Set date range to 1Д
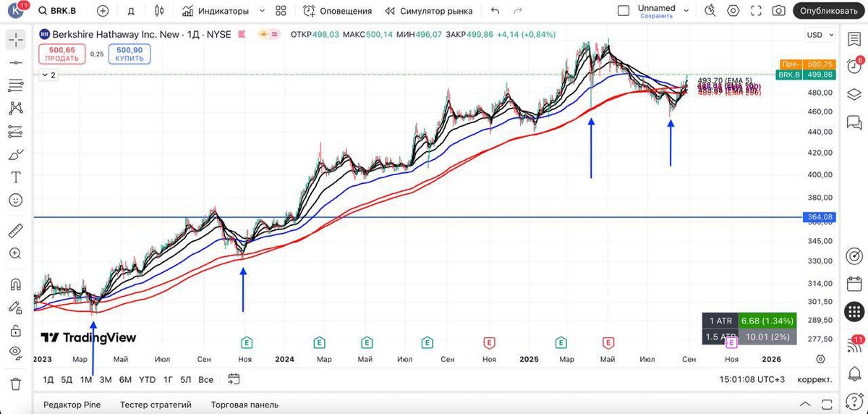The width and height of the screenshot is (868, 414). point(48,379)
